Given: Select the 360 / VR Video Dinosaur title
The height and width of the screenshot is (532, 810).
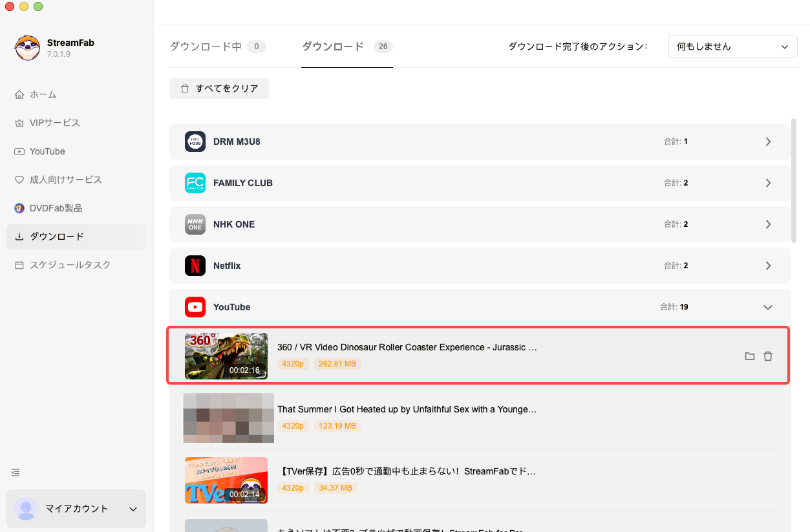Looking at the screenshot, I should (x=407, y=347).
